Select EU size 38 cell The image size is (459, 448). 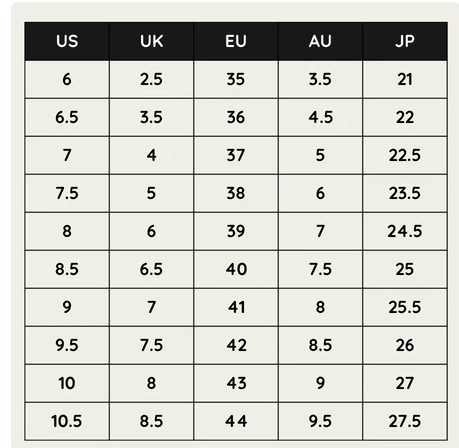(x=236, y=193)
